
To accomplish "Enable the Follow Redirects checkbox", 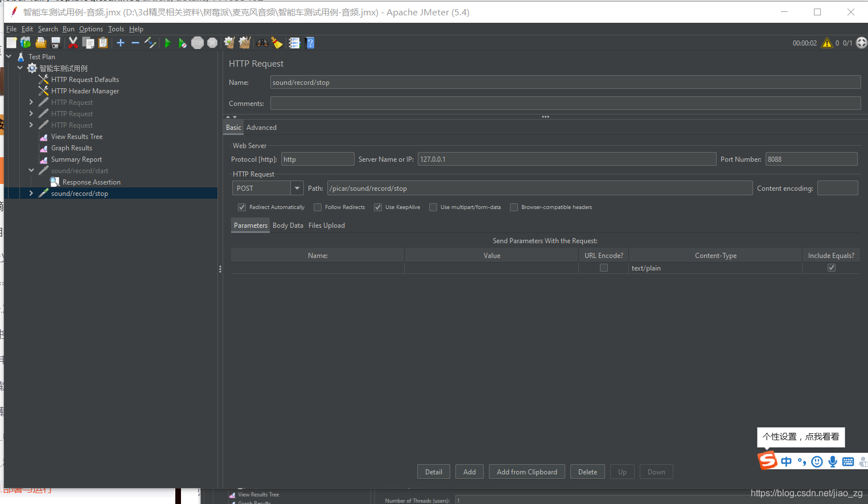I will click(318, 207).
